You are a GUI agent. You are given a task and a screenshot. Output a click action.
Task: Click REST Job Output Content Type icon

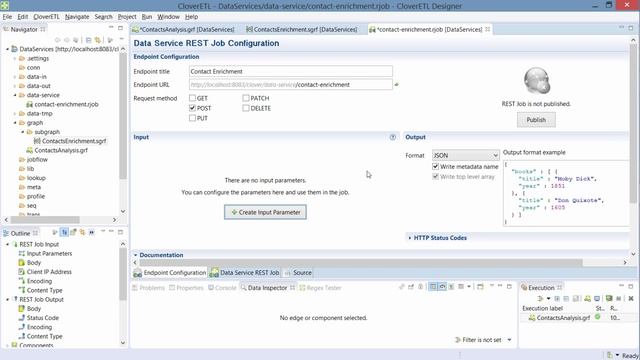[x=22, y=336]
